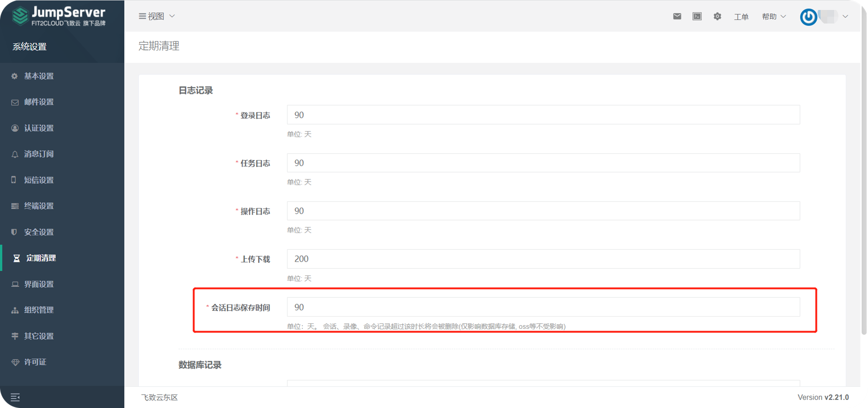Open the web terminal icon in top bar

tap(697, 16)
